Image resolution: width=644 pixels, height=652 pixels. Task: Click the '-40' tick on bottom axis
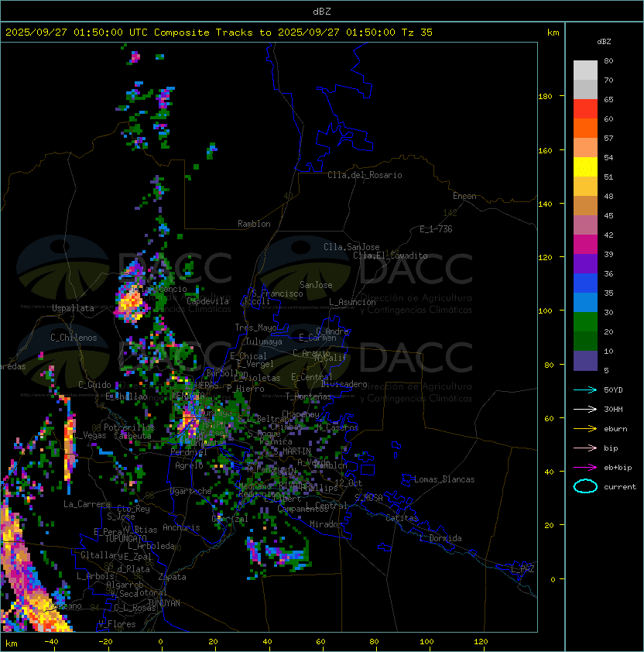(51, 642)
